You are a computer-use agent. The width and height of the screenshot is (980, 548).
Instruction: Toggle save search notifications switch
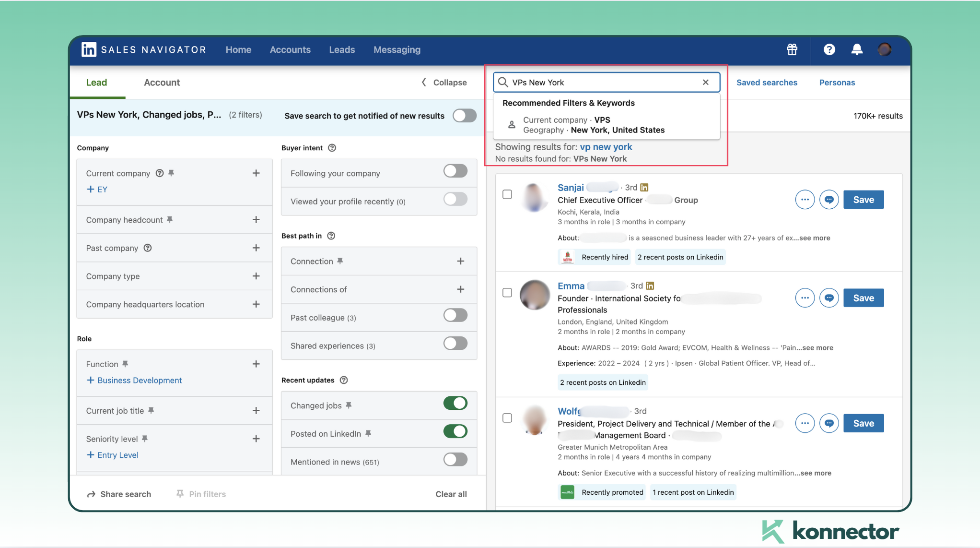(465, 116)
